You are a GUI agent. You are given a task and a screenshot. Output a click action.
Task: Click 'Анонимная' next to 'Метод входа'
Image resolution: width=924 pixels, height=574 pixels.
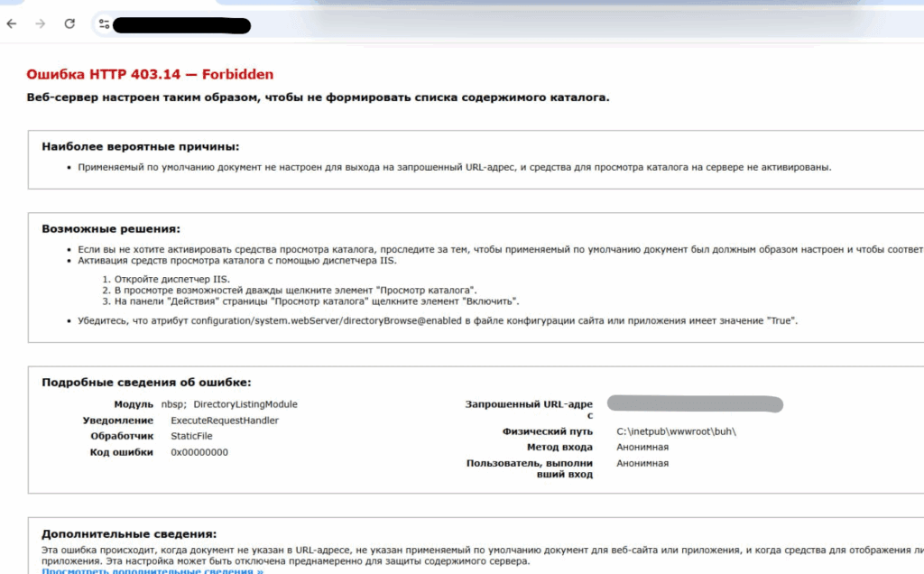coord(642,448)
